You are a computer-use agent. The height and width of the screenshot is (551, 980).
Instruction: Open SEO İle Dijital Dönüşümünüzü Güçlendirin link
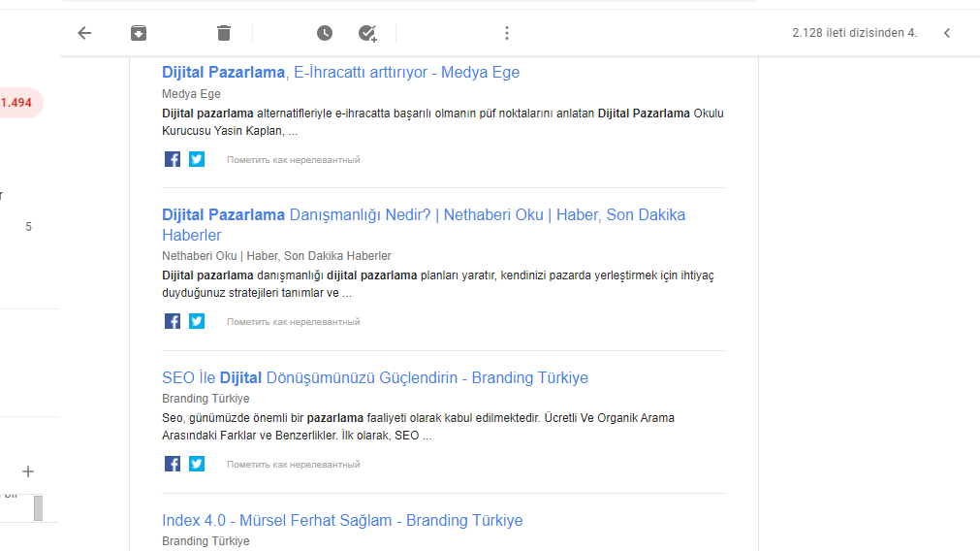pos(375,377)
